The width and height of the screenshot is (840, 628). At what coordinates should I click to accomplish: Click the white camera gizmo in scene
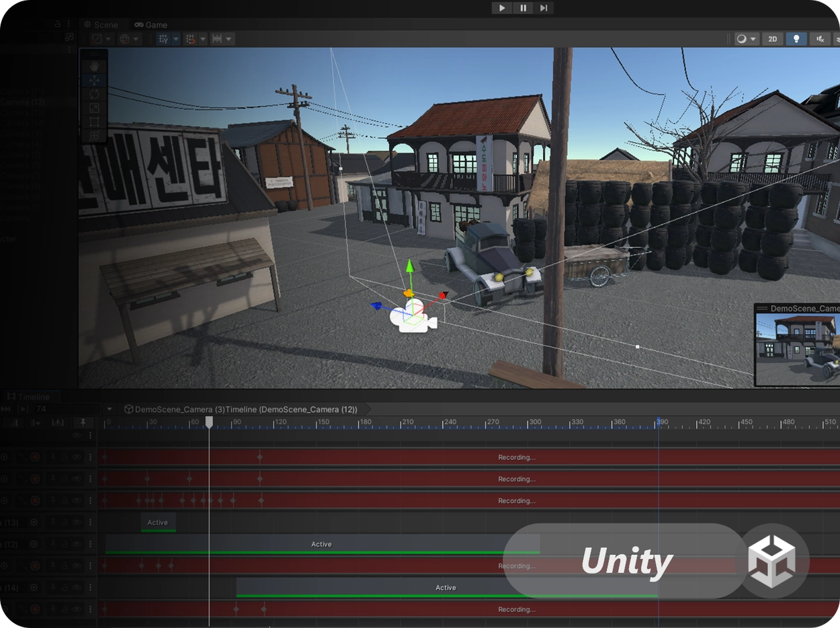(x=412, y=317)
